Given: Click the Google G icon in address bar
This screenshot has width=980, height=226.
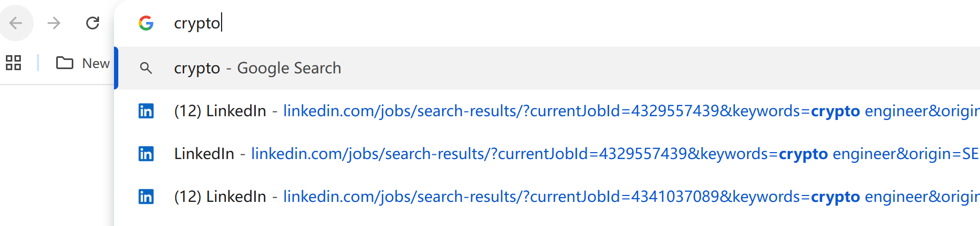Looking at the screenshot, I should point(146,23).
